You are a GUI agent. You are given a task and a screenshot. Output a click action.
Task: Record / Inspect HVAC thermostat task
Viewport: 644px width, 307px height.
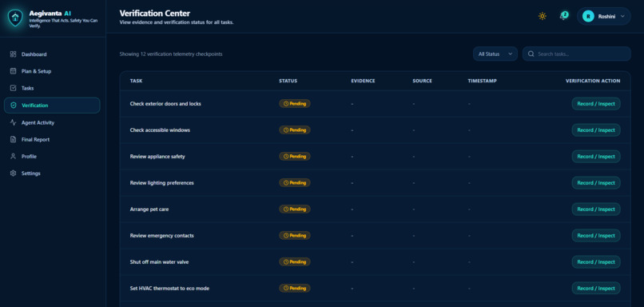point(596,288)
